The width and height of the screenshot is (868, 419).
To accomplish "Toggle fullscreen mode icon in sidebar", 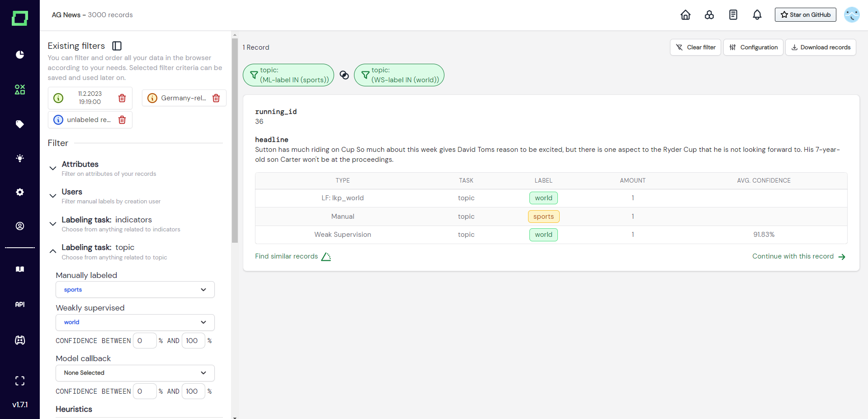I will point(20,381).
